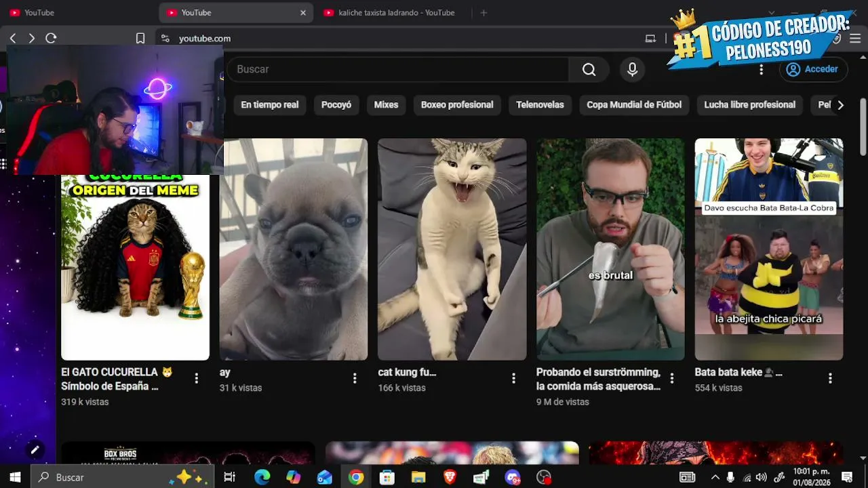This screenshot has height=488, width=868.
Task: Select the 'En tiempo real' filter chip
Action: [x=270, y=105]
